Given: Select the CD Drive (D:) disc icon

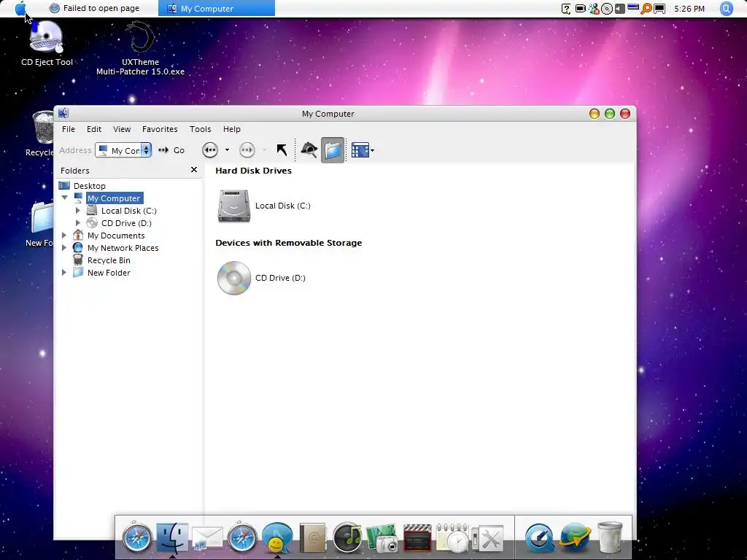Looking at the screenshot, I should [x=234, y=278].
